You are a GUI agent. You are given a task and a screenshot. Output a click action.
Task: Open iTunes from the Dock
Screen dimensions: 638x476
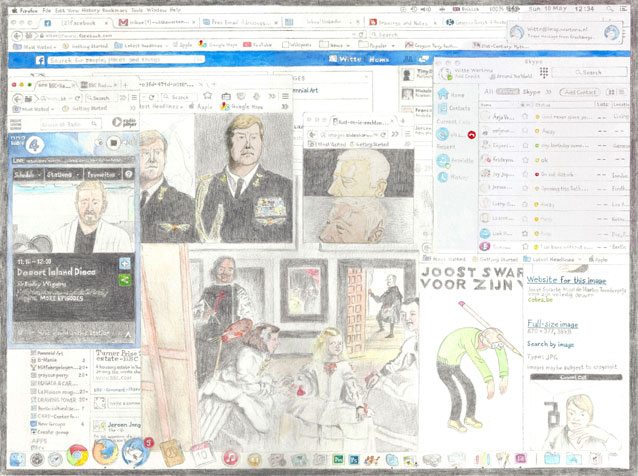coord(230,458)
